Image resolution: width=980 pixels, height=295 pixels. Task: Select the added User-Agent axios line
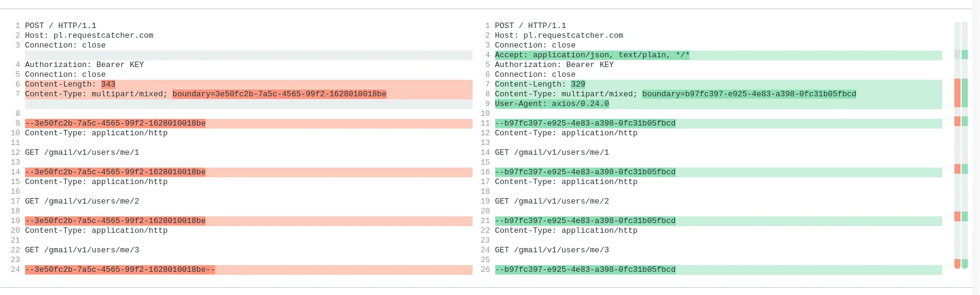pyautogui.click(x=551, y=104)
